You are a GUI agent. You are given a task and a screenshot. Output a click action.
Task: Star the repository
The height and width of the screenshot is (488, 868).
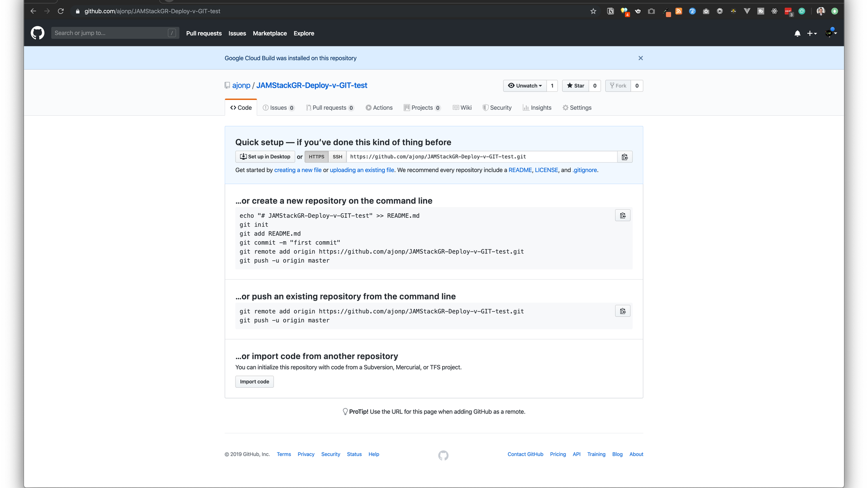coord(576,86)
